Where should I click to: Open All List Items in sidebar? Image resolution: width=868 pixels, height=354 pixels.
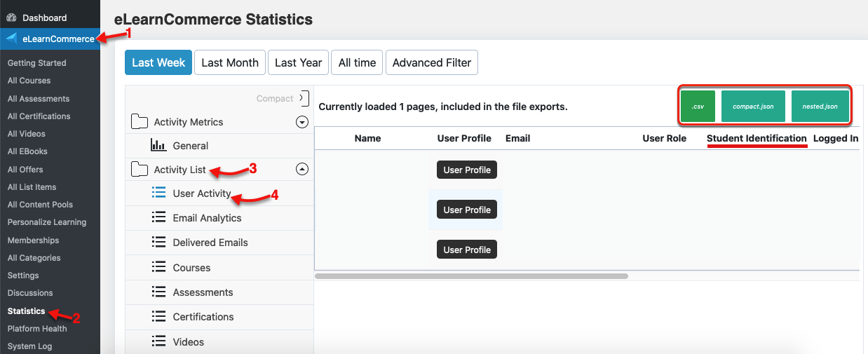pyautogui.click(x=32, y=187)
